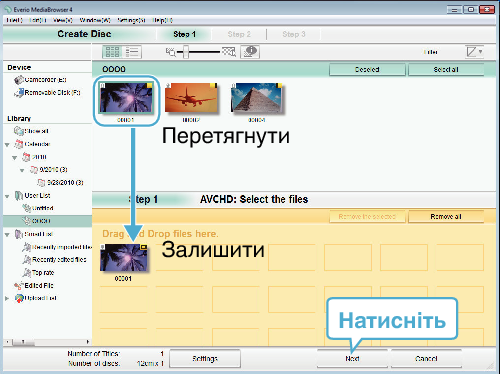Select the airplane video thumbnail
This screenshot has width=500, height=374.
click(x=191, y=98)
